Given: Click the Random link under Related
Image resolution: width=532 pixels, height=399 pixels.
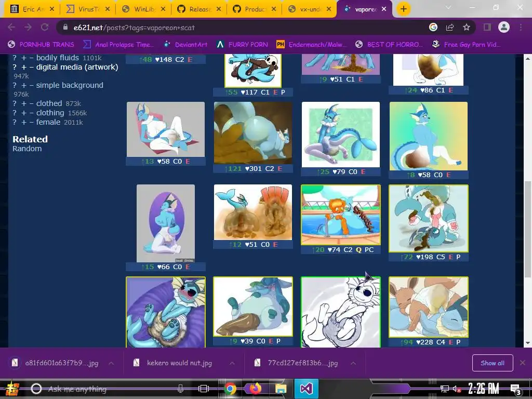Looking at the screenshot, I should click(27, 149).
